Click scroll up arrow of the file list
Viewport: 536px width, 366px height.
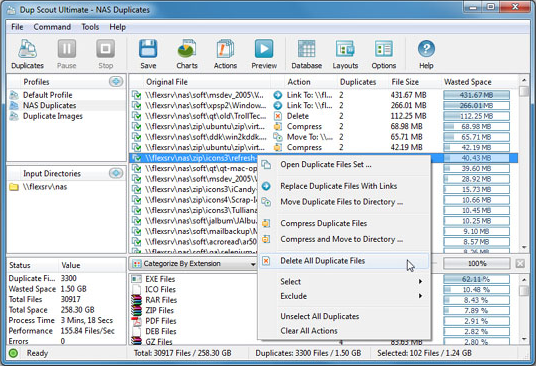pyautogui.click(x=524, y=80)
